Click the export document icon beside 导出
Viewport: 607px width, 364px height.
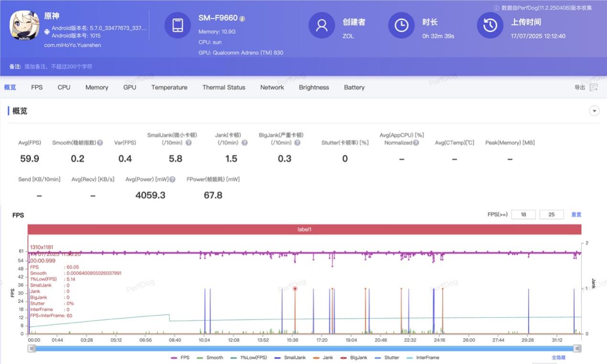(594, 87)
